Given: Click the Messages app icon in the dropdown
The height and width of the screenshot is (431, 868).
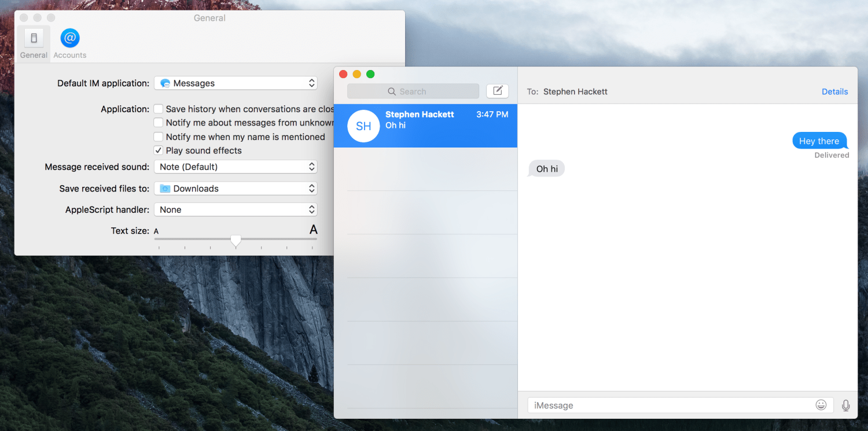Looking at the screenshot, I should (165, 83).
